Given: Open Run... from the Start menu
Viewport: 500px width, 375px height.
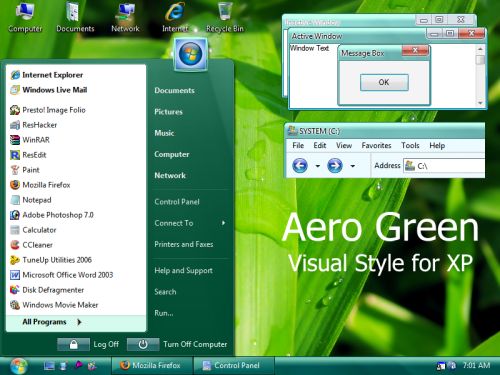Looking at the screenshot, I should point(164,313).
